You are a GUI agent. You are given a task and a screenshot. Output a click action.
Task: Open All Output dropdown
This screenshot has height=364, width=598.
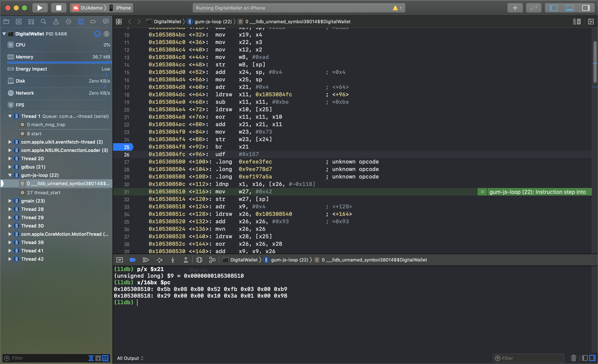tap(130, 358)
